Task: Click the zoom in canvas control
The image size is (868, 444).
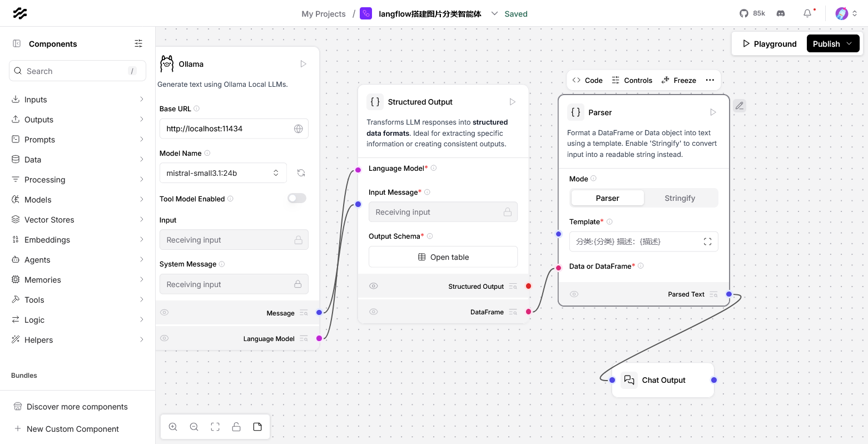Action: [173, 427]
